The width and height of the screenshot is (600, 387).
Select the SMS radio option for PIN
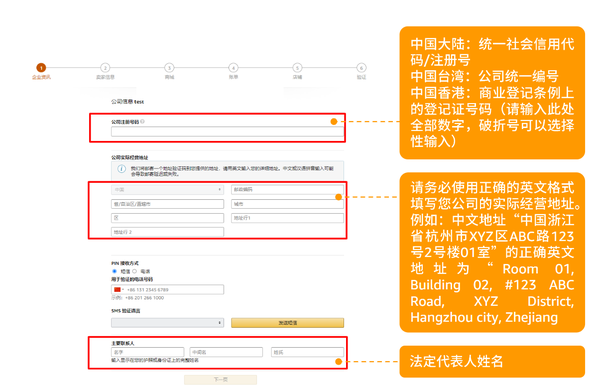[114, 271]
